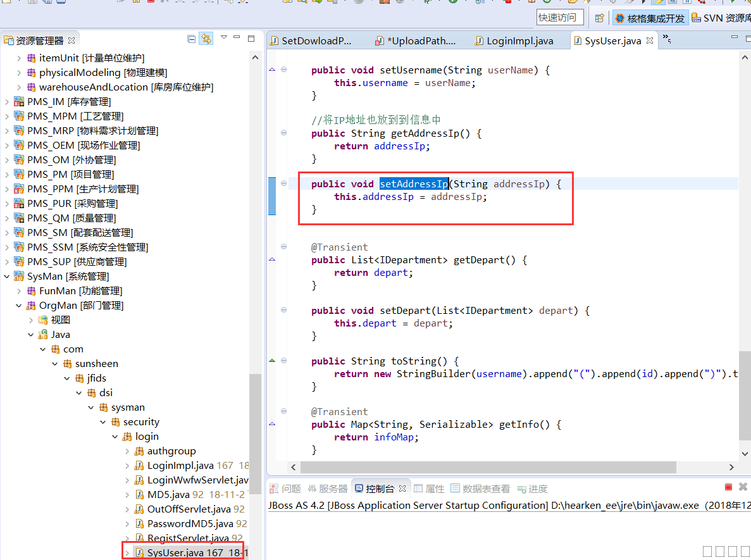
Task: Show hidden editor tabs list
Action: (667, 39)
